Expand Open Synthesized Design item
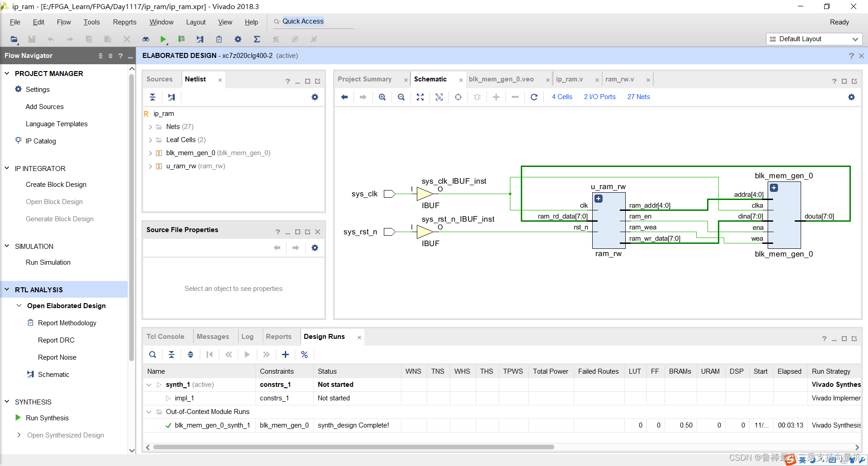The width and height of the screenshot is (868, 466). point(19,435)
